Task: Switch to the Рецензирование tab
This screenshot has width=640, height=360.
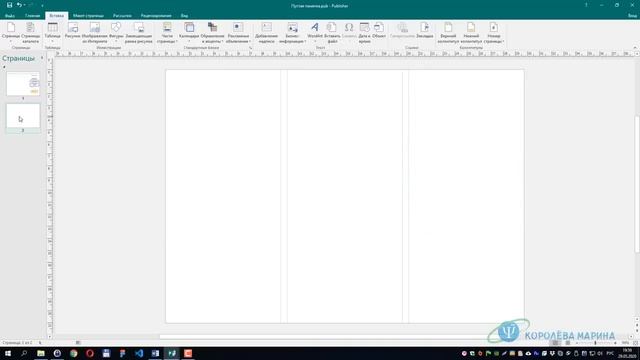Action: click(x=156, y=16)
